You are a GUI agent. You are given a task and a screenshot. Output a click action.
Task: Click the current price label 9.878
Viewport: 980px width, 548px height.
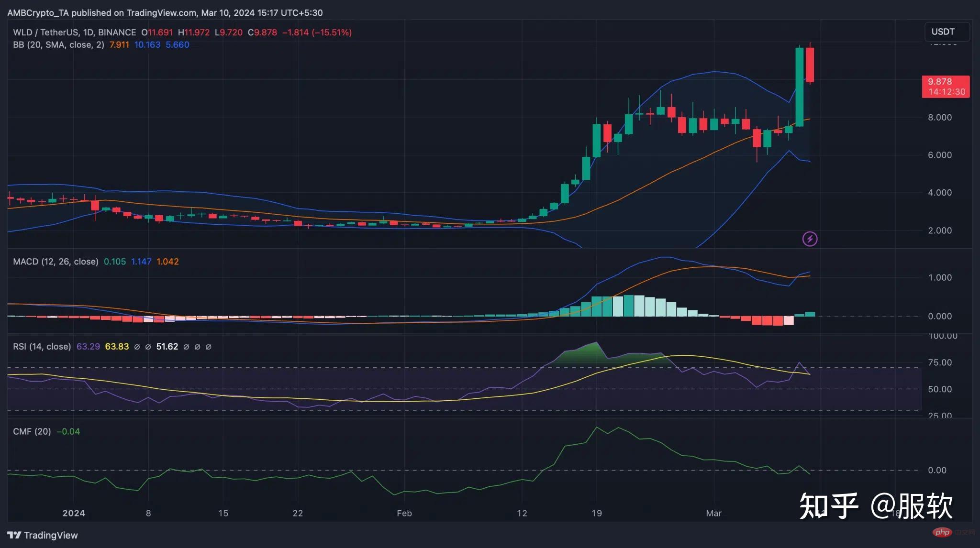[x=946, y=87]
